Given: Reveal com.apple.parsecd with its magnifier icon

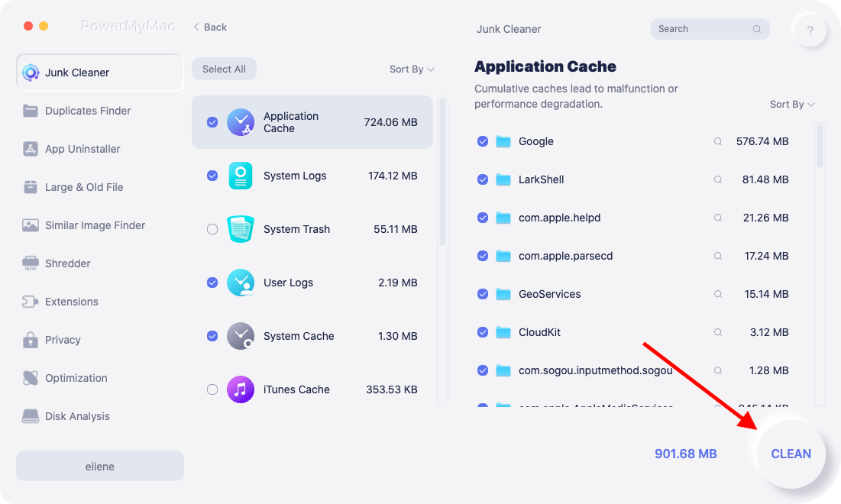Looking at the screenshot, I should 718,256.
